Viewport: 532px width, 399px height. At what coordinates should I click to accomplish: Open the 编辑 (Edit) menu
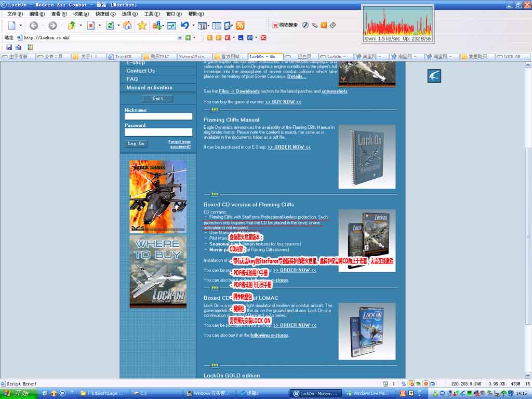coord(37,14)
